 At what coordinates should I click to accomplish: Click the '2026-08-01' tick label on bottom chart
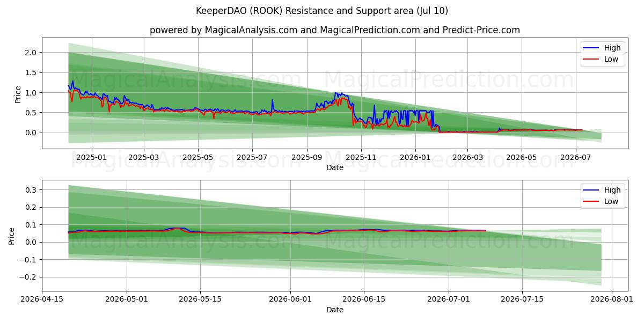click(x=612, y=300)
